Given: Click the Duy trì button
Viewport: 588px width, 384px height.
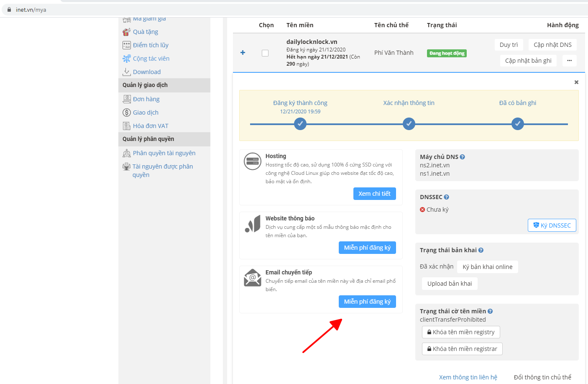Looking at the screenshot, I should [509, 45].
